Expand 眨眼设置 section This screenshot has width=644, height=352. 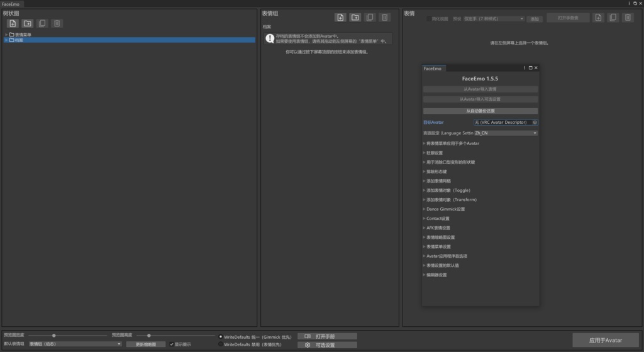(424, 153)
